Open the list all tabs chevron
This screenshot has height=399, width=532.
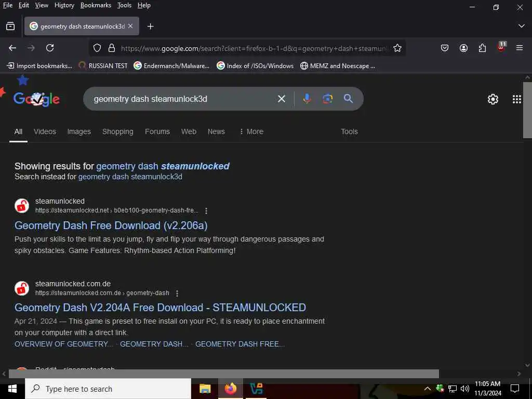(522, 26)
